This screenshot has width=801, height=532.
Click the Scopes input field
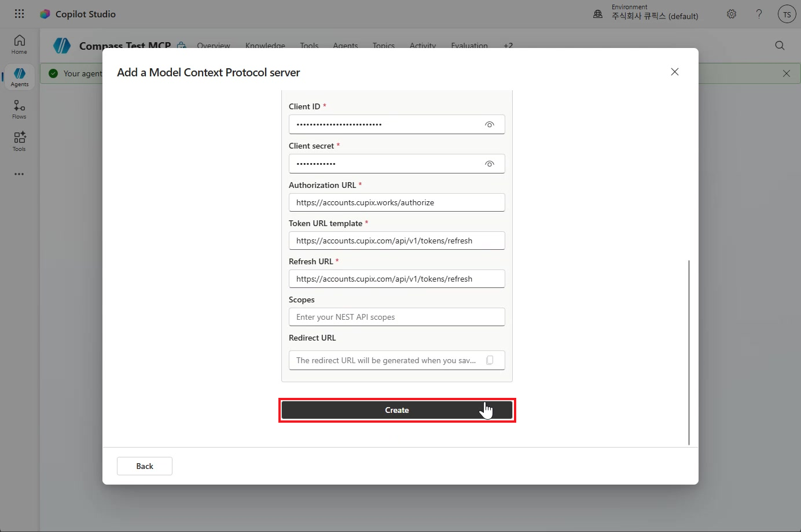pos(396,317)
